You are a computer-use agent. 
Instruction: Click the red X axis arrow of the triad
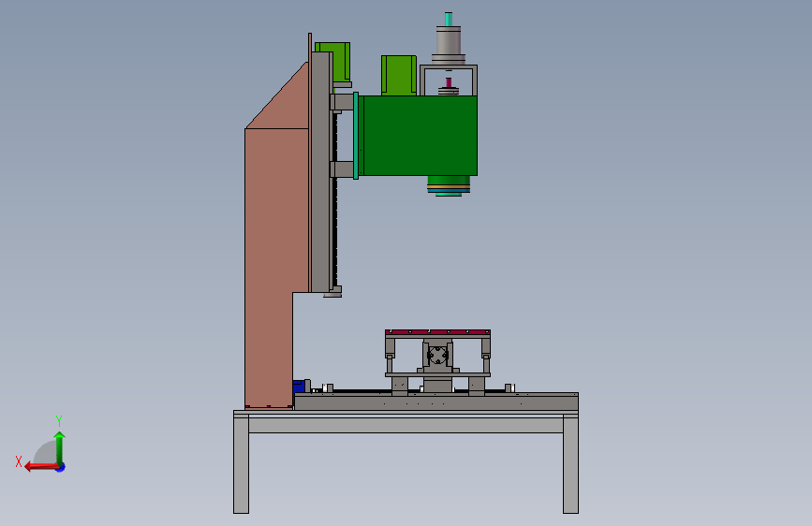pyautogui.click(x=41, y=467)
